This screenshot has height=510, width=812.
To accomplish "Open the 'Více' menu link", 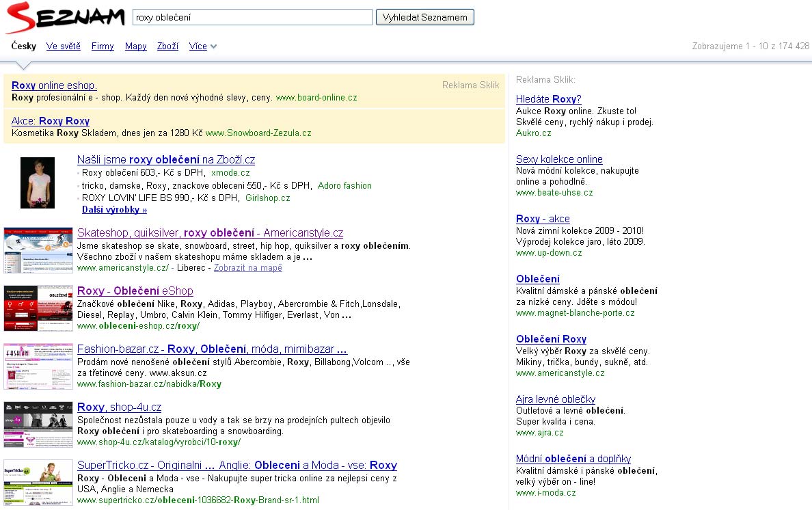I will tap(198, 46).
